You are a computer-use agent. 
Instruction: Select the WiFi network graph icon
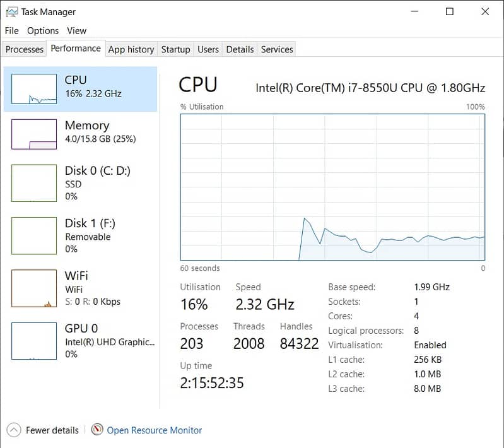34,288
